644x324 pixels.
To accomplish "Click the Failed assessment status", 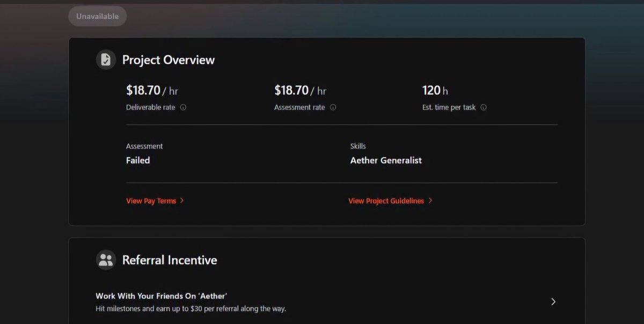I will point(138,160).
